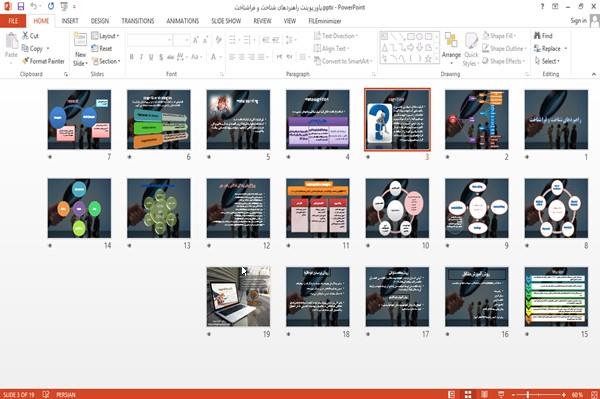Click the fit slide to window icon
This screenshot has height=399, width=600.
tap(594, 394)
